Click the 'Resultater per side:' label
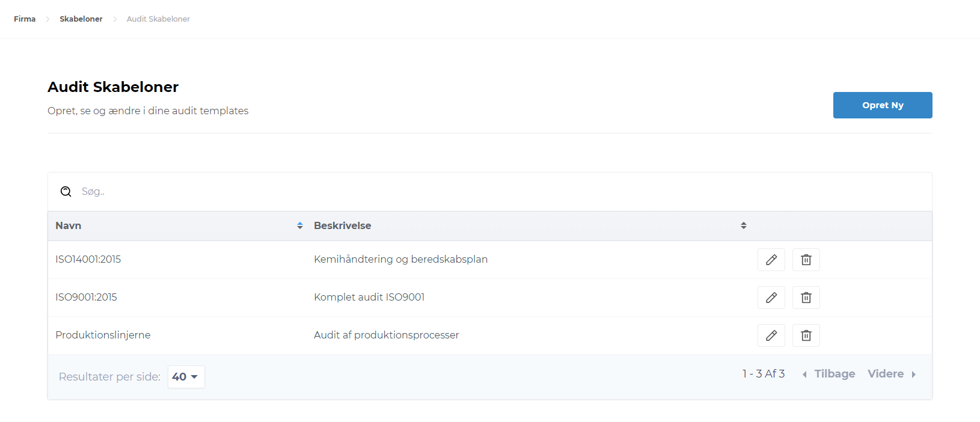Viewport: 980px width, 422px height. click(x=109, y=377)
